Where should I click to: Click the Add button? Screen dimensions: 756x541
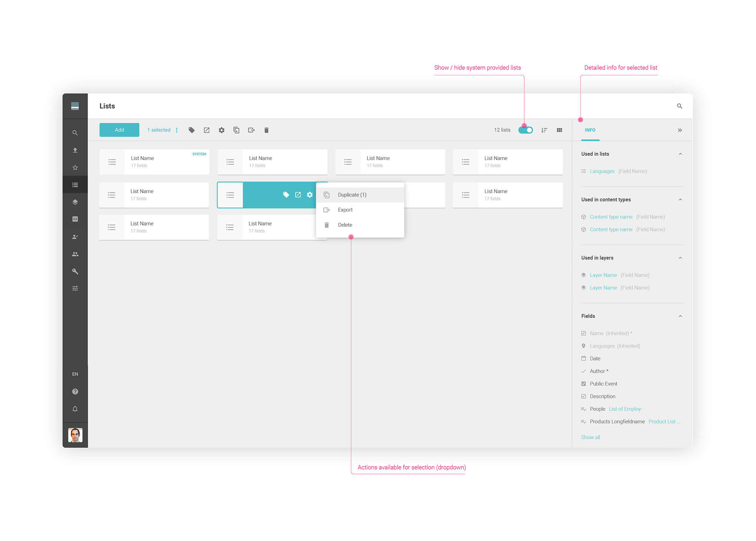119,130
